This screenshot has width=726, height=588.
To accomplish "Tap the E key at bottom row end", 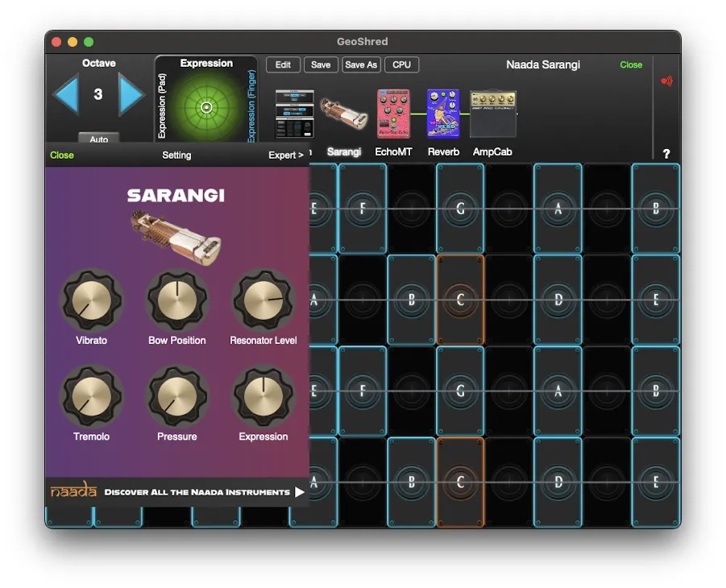I will tap(656, 482).
